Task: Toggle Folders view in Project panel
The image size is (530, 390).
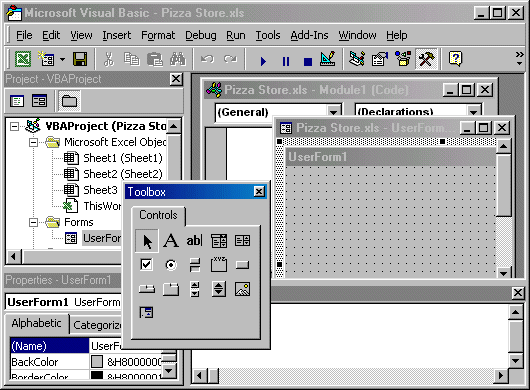Action: coord(69,101)
